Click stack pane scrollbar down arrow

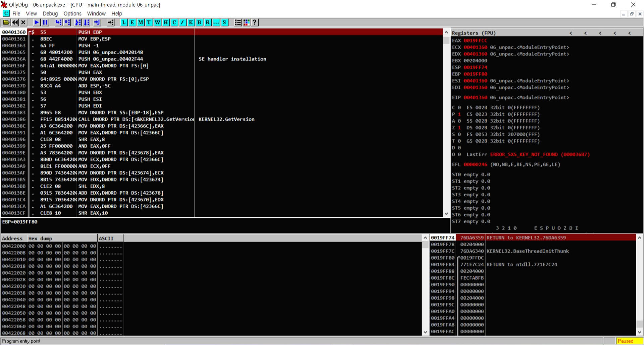(x=639, y=332)
